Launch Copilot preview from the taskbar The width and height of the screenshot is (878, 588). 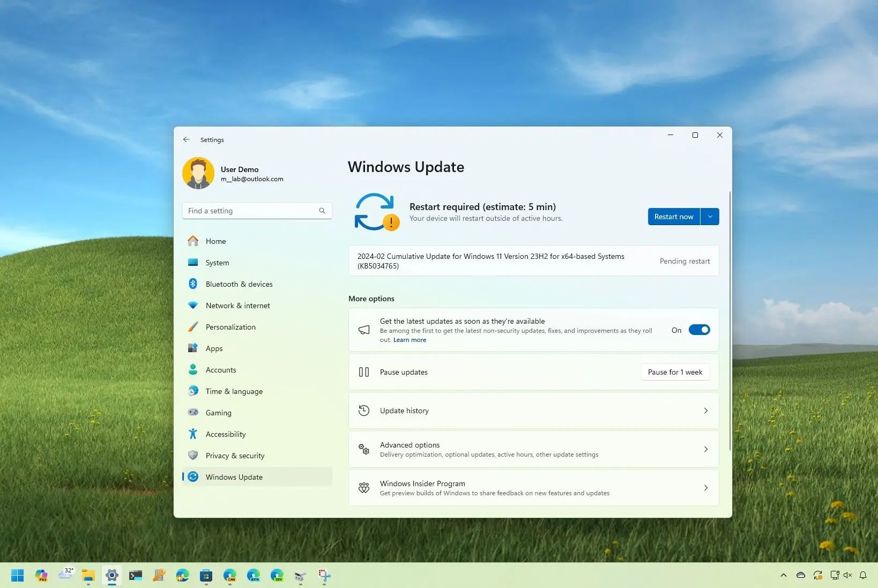point(41,576)
